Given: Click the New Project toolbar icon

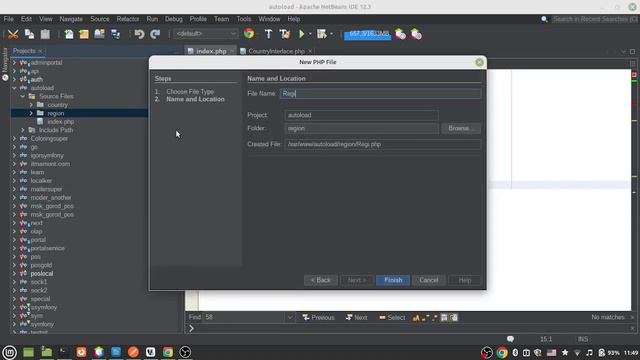Looking at the screenshot, I should [x=84, y=34].
